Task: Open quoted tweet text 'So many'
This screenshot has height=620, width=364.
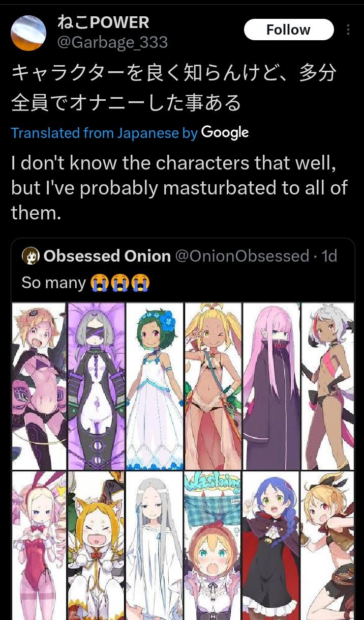Action: point(53,283)
